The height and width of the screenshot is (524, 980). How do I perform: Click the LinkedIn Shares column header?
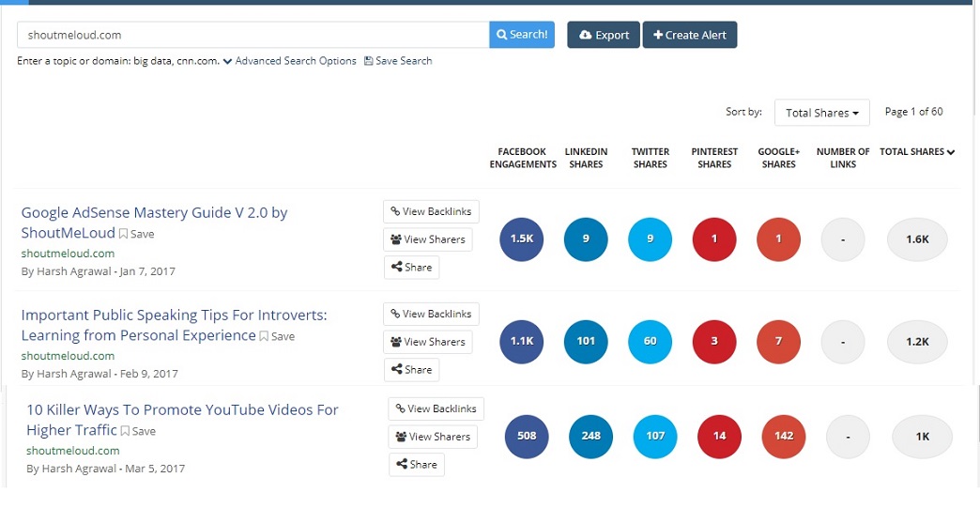[587, 158]
